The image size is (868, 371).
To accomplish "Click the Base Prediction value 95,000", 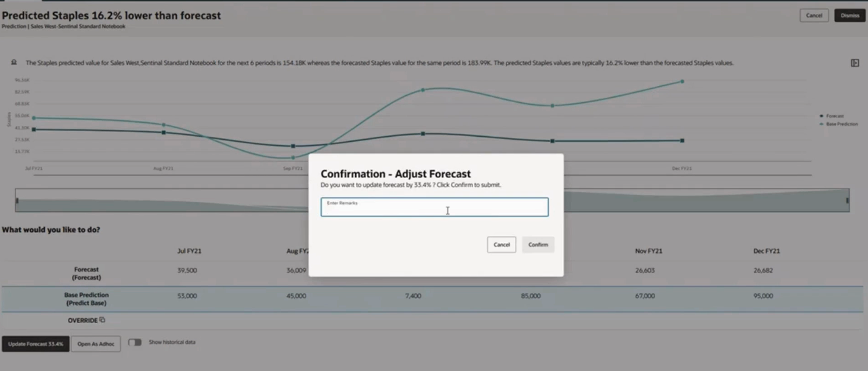I will [763, 296].
